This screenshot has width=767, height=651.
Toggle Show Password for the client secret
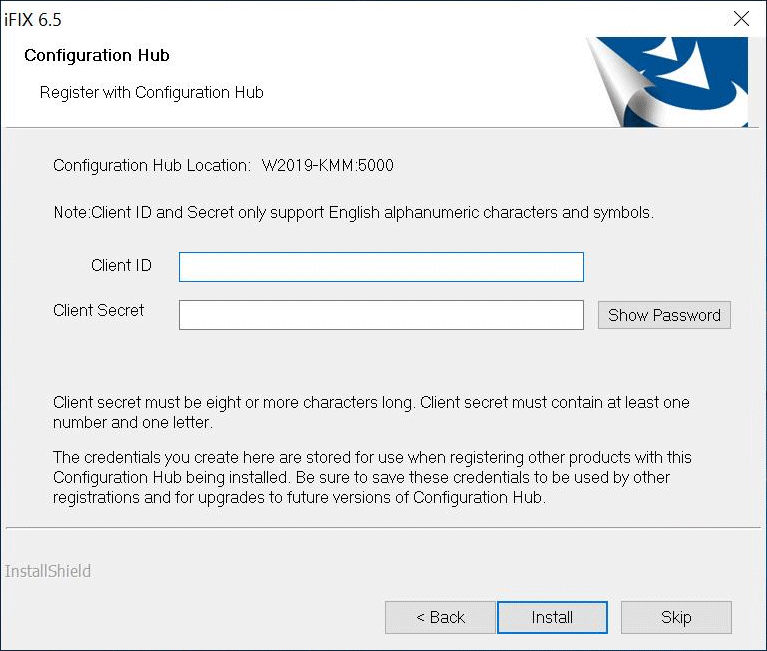(x=664, y=315)
